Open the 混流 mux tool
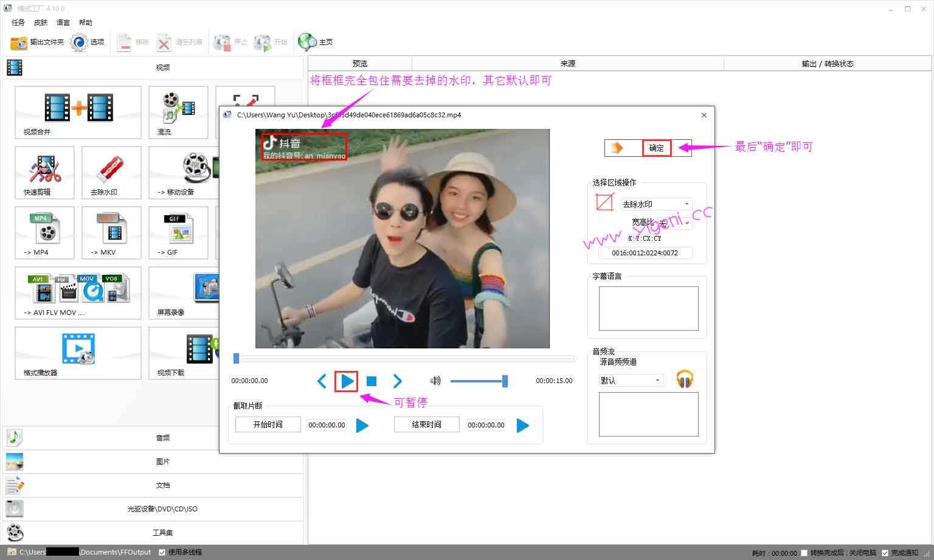The width and height of the screenshot is (934, 560). click(178, 112)
